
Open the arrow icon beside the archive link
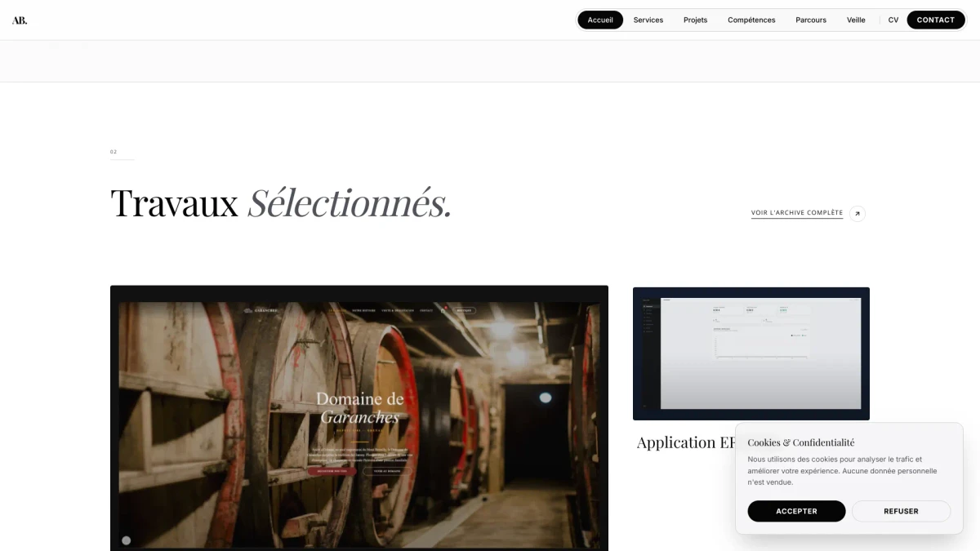[x=857, y=214]
